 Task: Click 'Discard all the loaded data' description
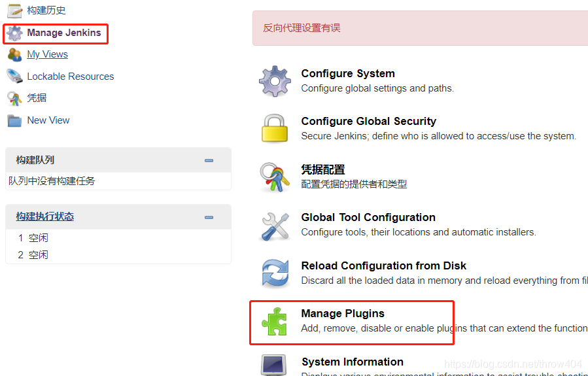coord(444,281)
